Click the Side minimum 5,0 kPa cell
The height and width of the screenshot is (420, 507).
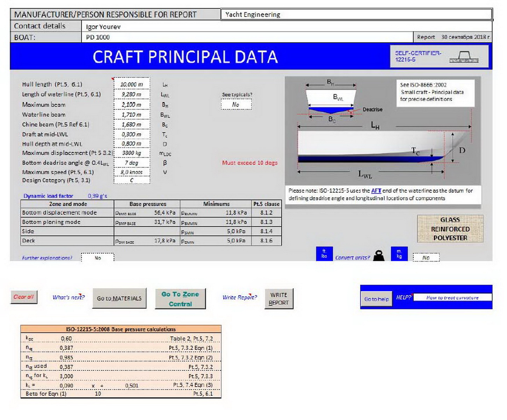[x=216, y=231]
